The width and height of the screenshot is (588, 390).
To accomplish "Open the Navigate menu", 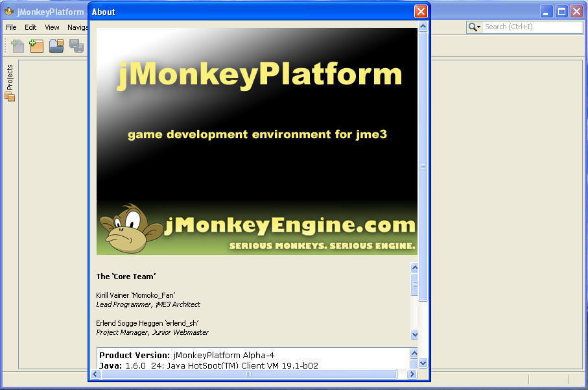I will point(77,27).
